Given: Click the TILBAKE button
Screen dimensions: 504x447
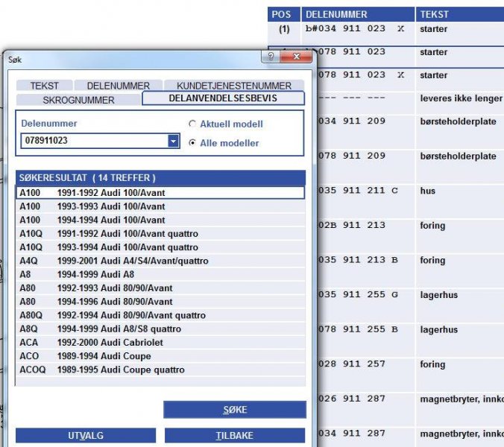Looking at the screenshot, I should pyautogui.click(x=234, y=435).
